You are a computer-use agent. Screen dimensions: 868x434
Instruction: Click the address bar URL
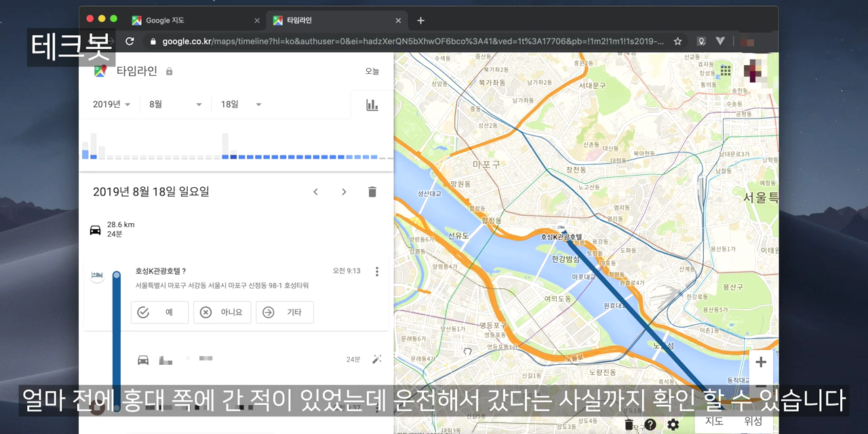(414, 41)
